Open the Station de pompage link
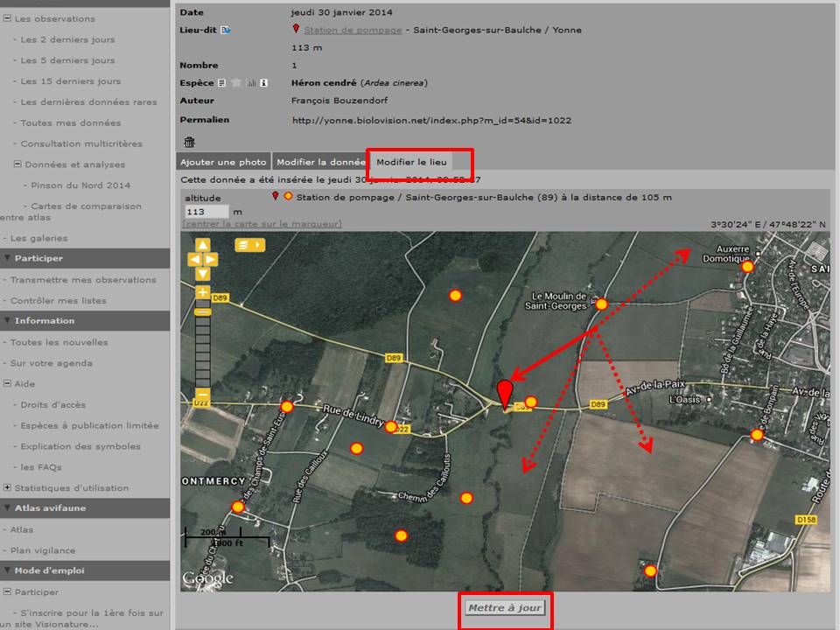The width and height of the screenshot is (840, 630). pos(353,30)
